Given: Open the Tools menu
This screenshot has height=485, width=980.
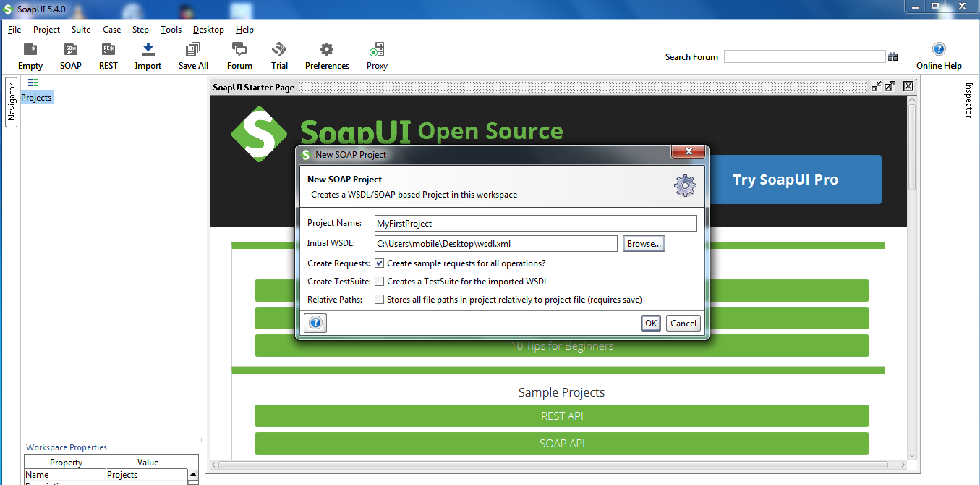Looking at the screenshot, I should (x=171, y=30).
